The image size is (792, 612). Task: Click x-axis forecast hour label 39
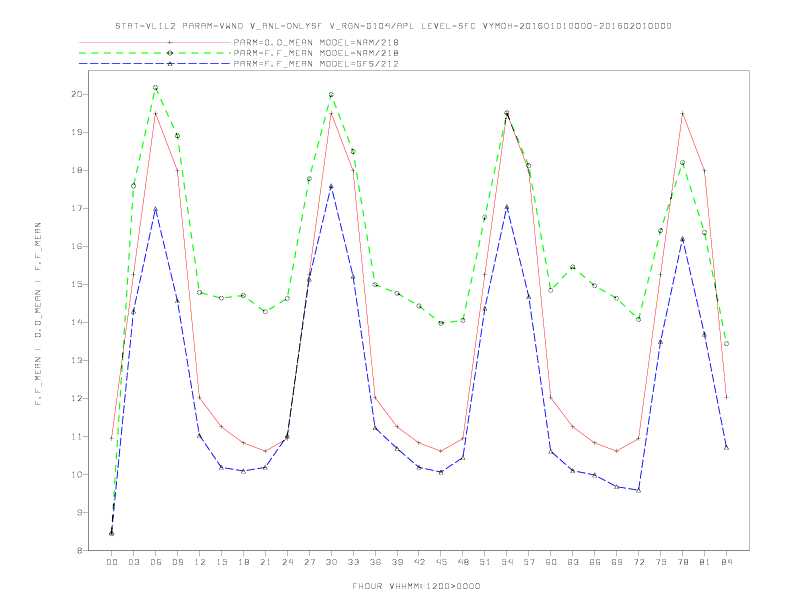397,562
